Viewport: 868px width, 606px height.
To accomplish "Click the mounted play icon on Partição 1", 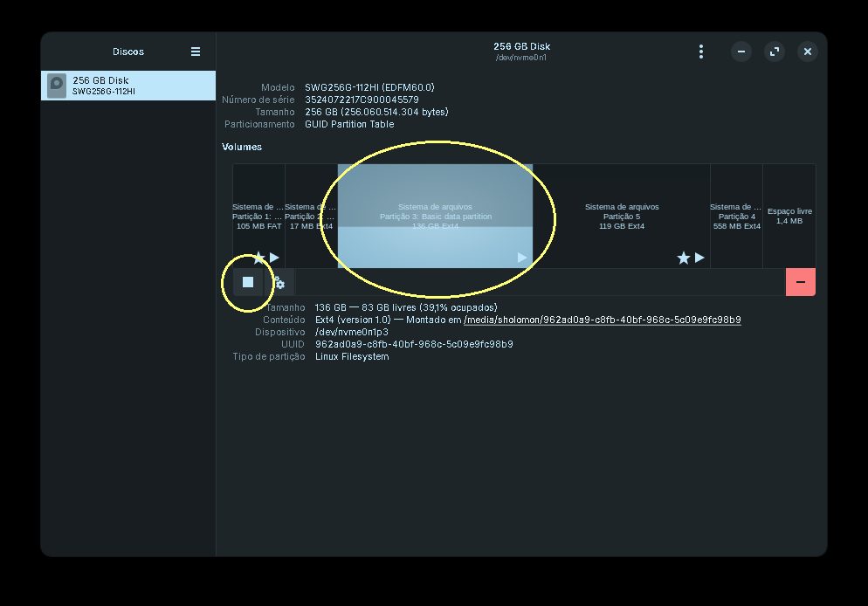I will pyautogui.click(x=274, y=258).
